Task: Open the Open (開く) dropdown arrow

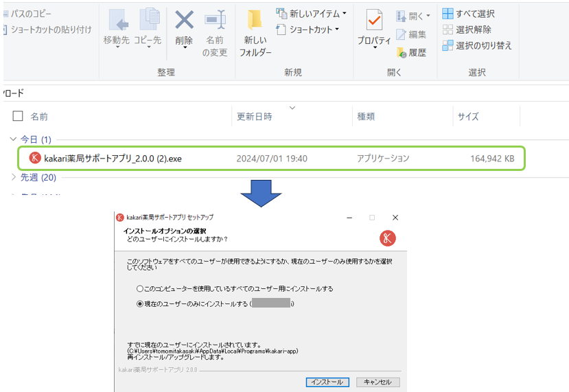Action: (428, 16)
